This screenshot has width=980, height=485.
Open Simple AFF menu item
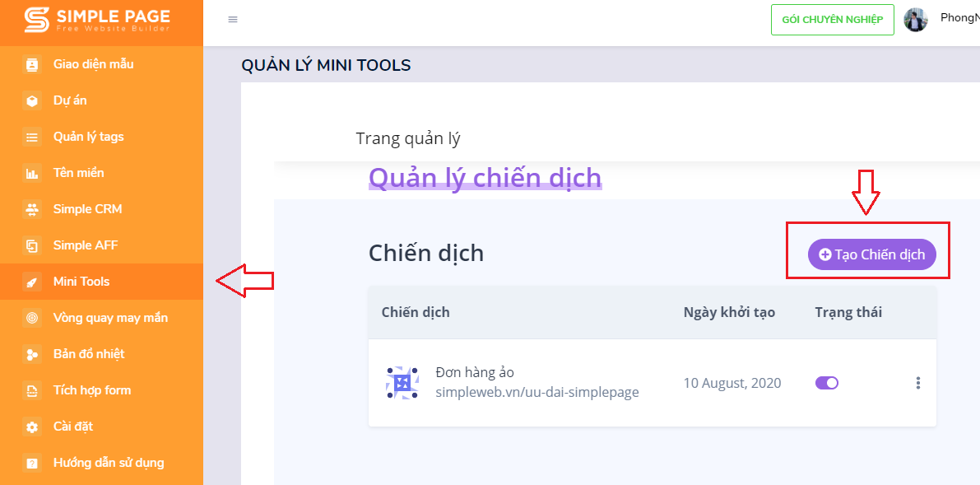tap(101, 245)
